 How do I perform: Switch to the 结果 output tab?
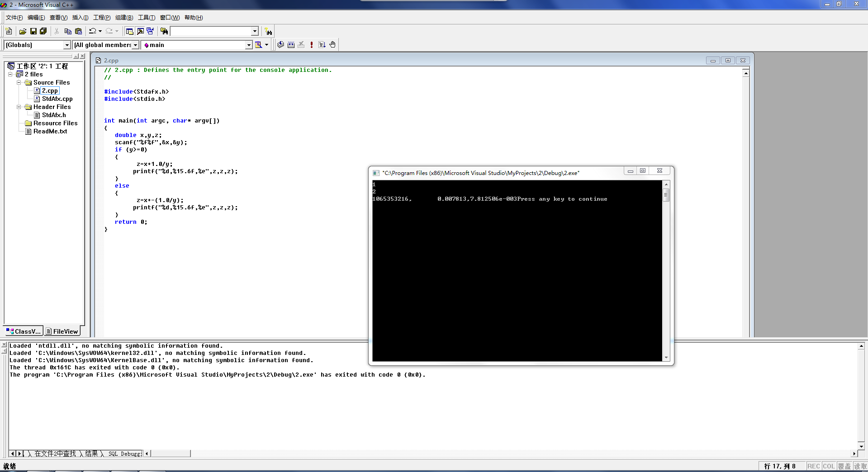tap(91, 453)
